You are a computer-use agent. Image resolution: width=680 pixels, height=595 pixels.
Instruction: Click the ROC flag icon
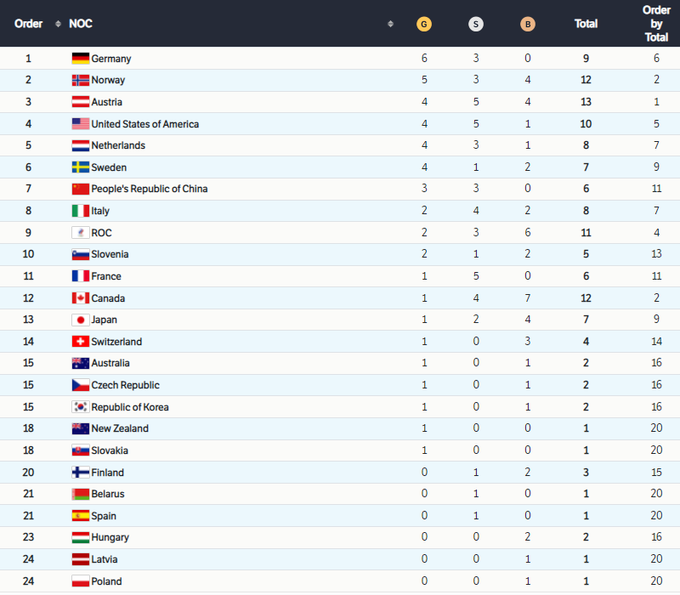[x=80, y=233]
